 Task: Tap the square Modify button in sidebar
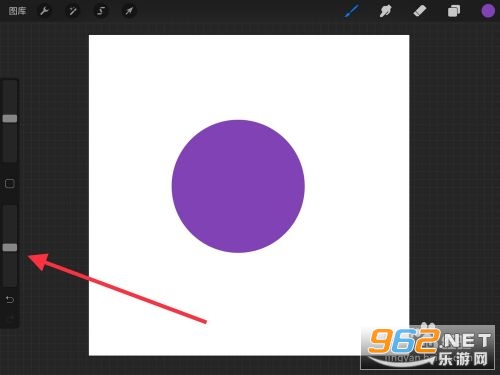[10, 184]
